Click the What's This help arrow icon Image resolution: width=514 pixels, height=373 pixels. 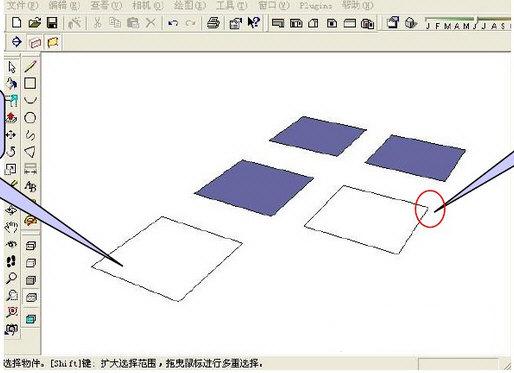[254, 23]
